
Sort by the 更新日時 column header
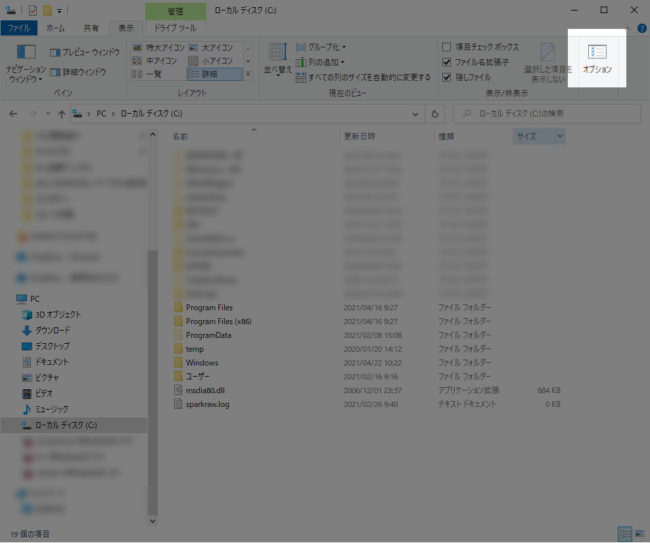359,136
